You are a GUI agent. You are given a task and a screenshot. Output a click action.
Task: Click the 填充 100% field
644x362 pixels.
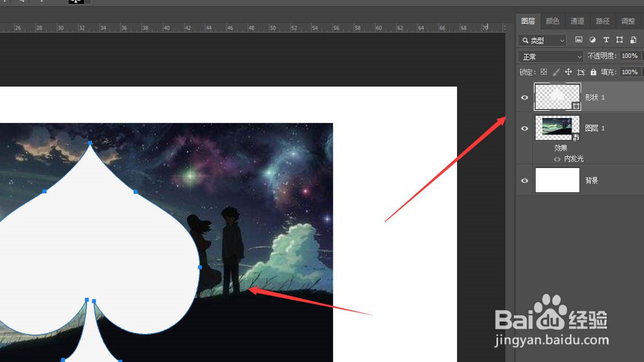(630, 72)
